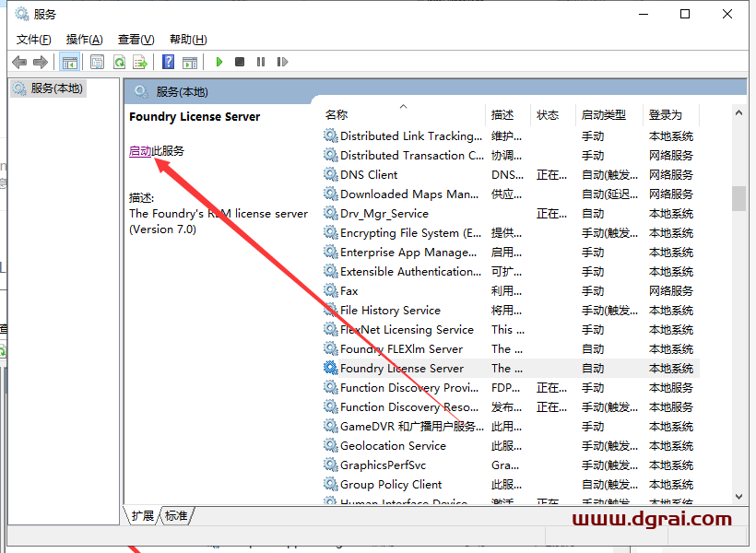Image resolution: width=756 pixels, height=553 pixels.
Task: Select the File History Service row
Action: (510, 310)
